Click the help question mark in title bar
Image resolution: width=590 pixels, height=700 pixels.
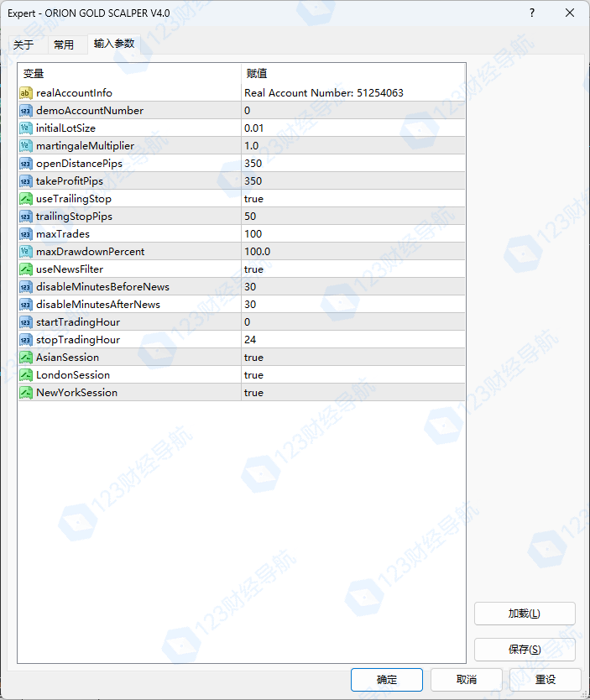[531, 13]
